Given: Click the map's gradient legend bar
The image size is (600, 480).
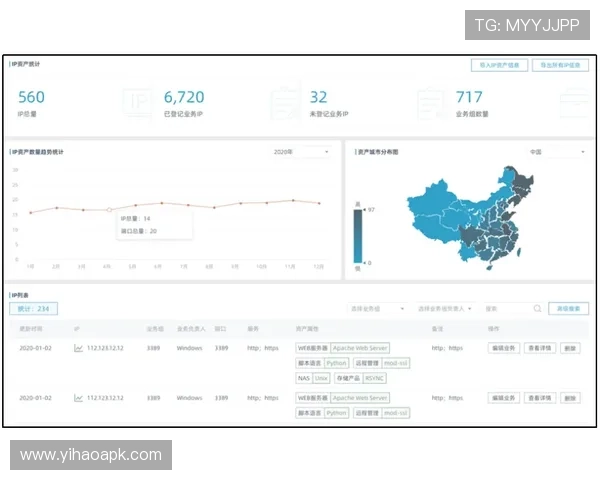Looking at the screenshot, I should (358, 236).
